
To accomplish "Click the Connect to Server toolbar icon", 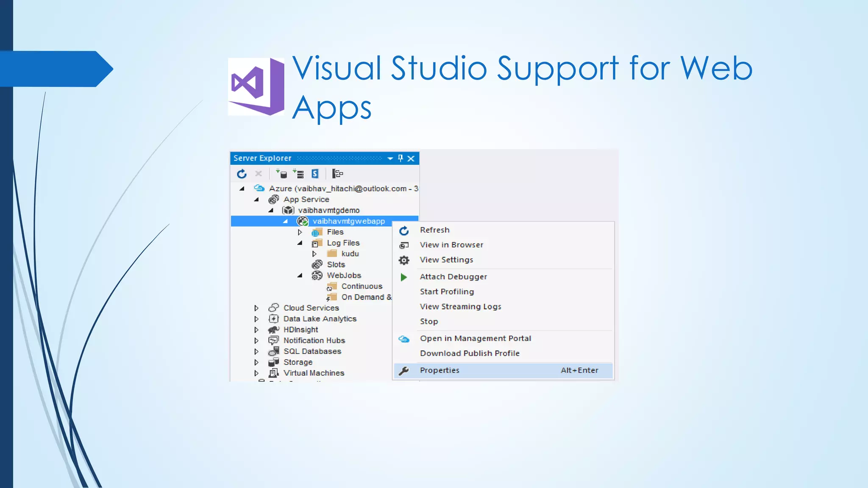I will pyautogui.click(x=298, y=173).
